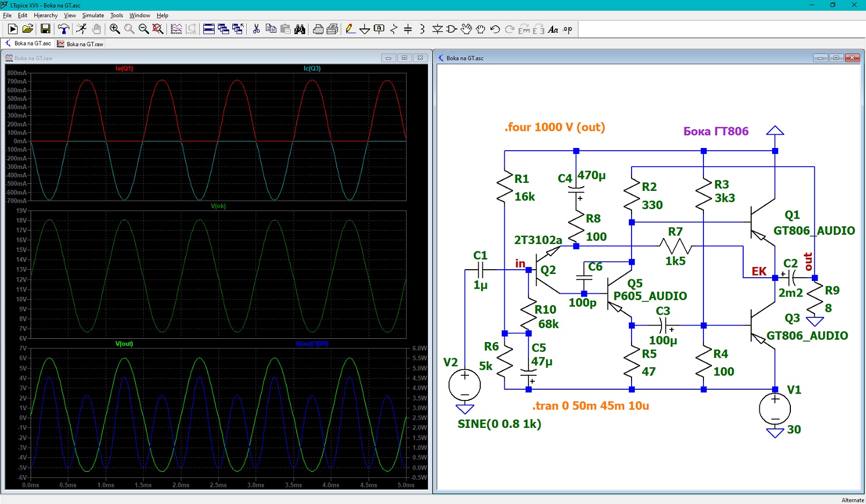Click the Tile windows icon

[209, 29]
